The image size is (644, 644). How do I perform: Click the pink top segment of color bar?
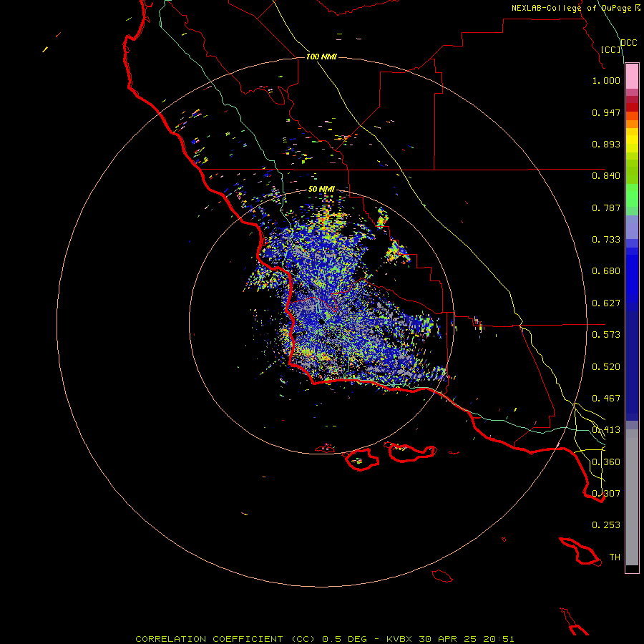tap(632, 77)
